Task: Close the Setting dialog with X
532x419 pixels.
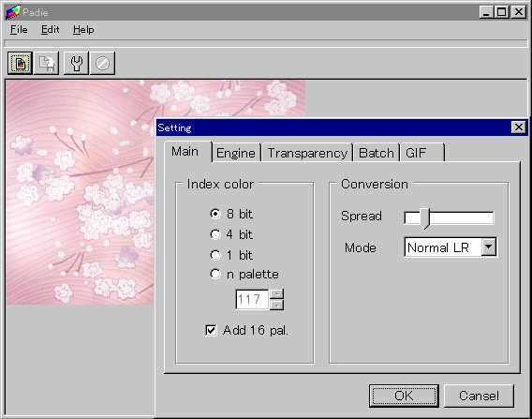Action: coord(519,127)
